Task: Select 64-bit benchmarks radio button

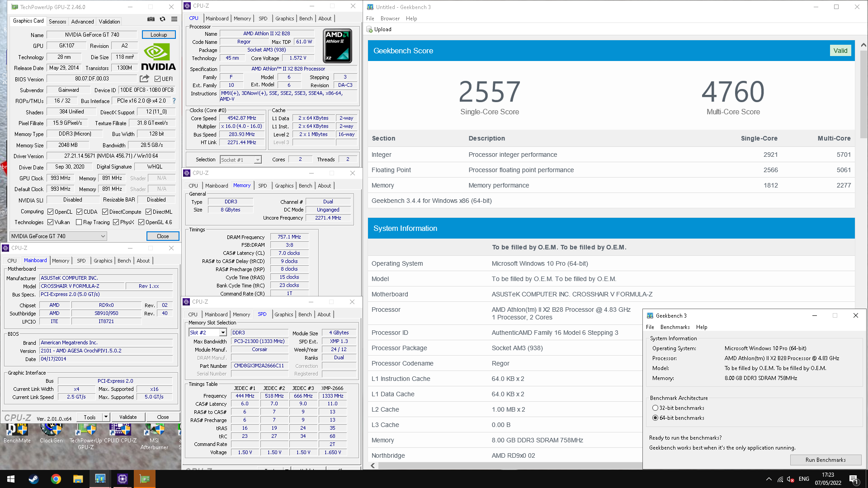Action: [x=655, y=418]
